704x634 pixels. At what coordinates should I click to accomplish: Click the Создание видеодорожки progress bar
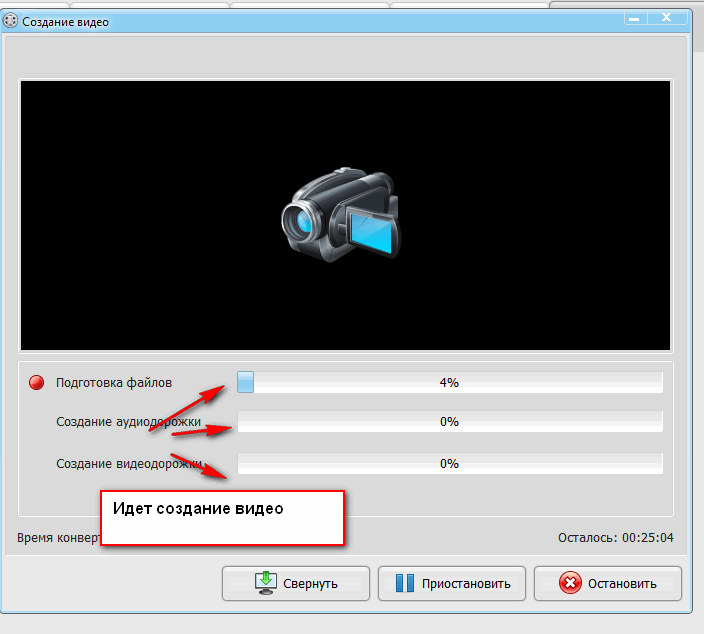pyautogui.click(x=450, y=463)
